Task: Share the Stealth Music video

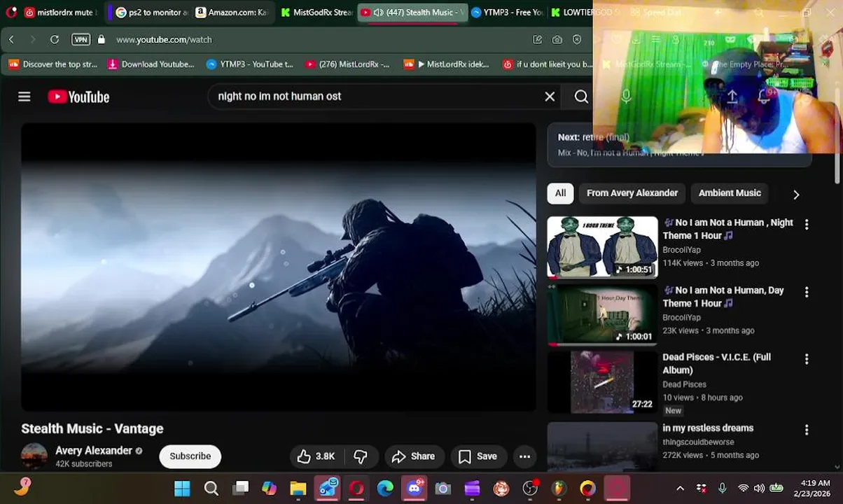Action: point(413,456)
